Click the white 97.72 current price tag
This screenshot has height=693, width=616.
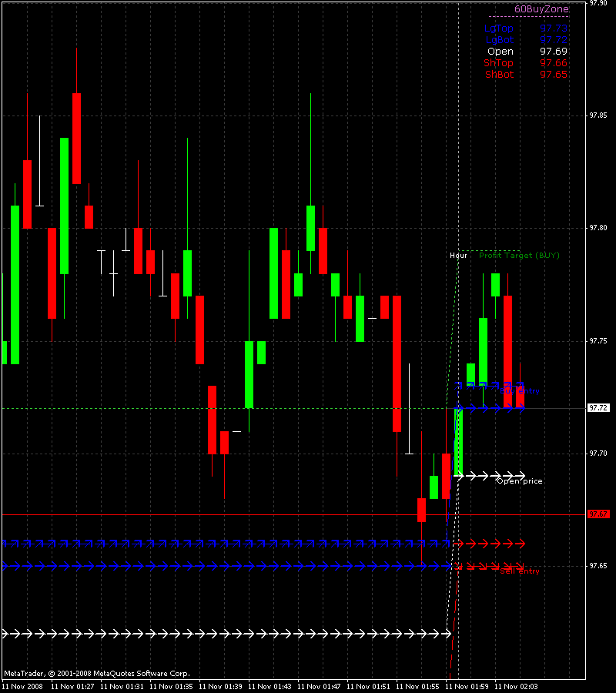pos(598,408)
